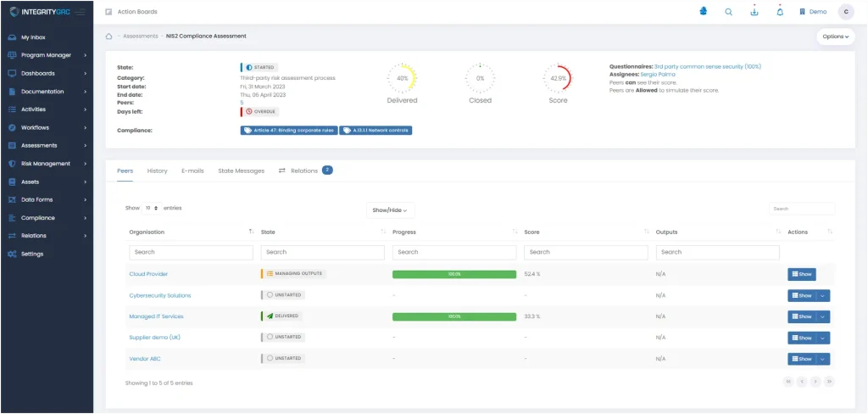Open the Managed IT Services link
The width and height of the screenshot is (868, 414).
click(156, 316)
